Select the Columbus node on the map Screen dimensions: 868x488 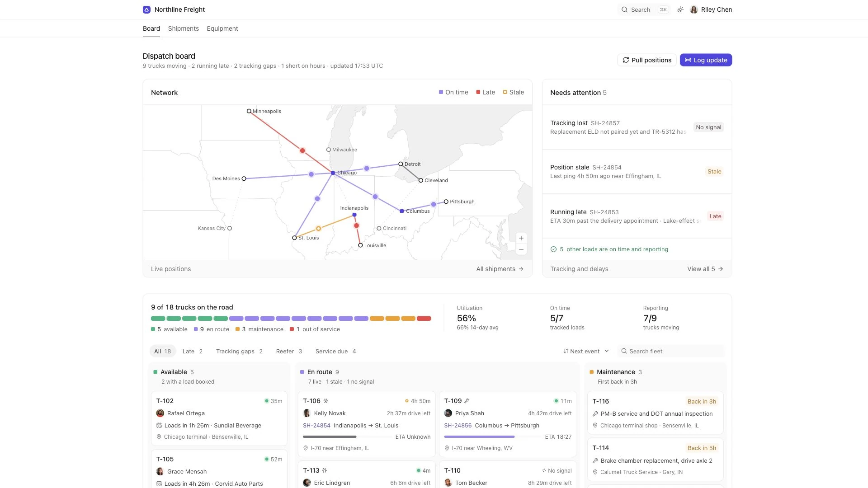pos(401,211)
